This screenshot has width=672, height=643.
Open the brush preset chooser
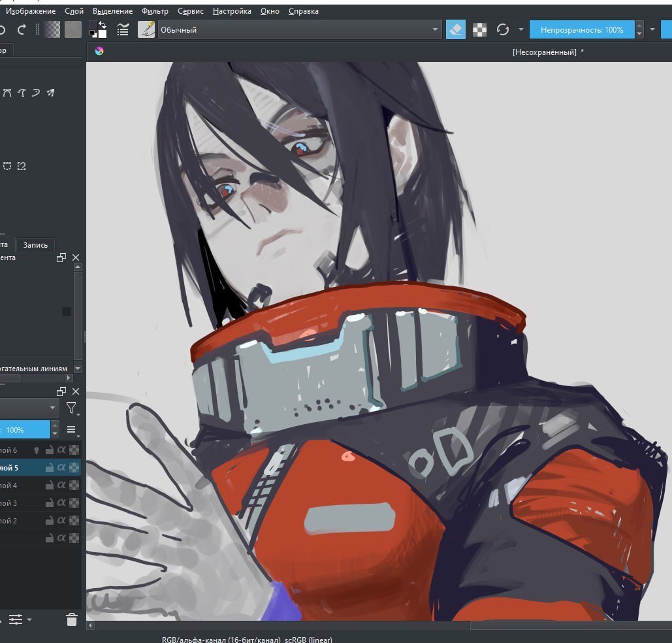click(146, 29)
